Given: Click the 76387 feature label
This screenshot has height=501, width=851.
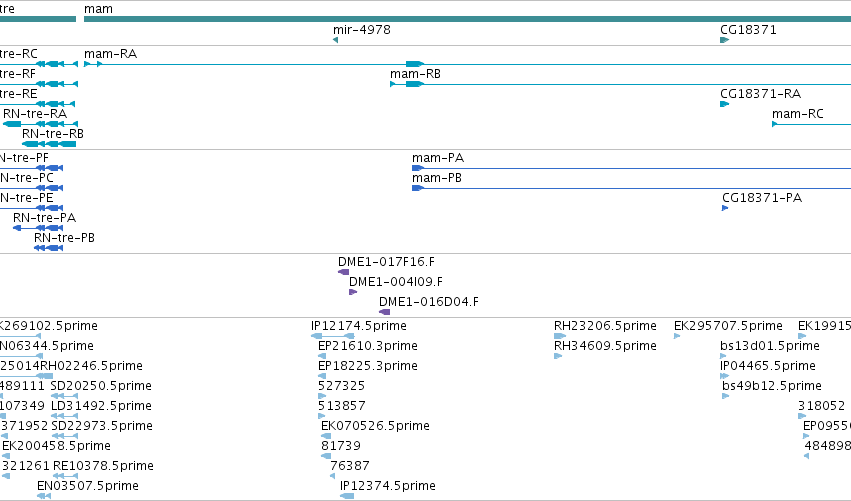Looking at the screenshot, I should coord(350,466).
